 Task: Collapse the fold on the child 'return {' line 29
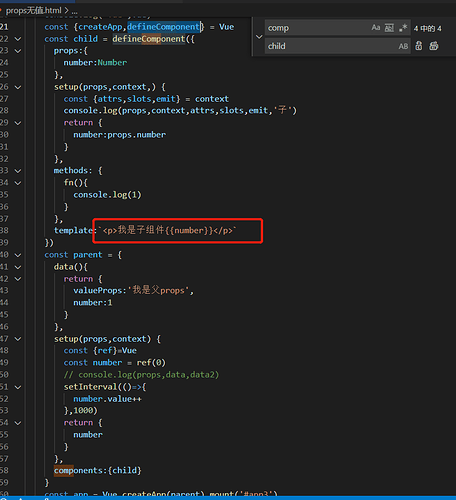coord(18,123)
